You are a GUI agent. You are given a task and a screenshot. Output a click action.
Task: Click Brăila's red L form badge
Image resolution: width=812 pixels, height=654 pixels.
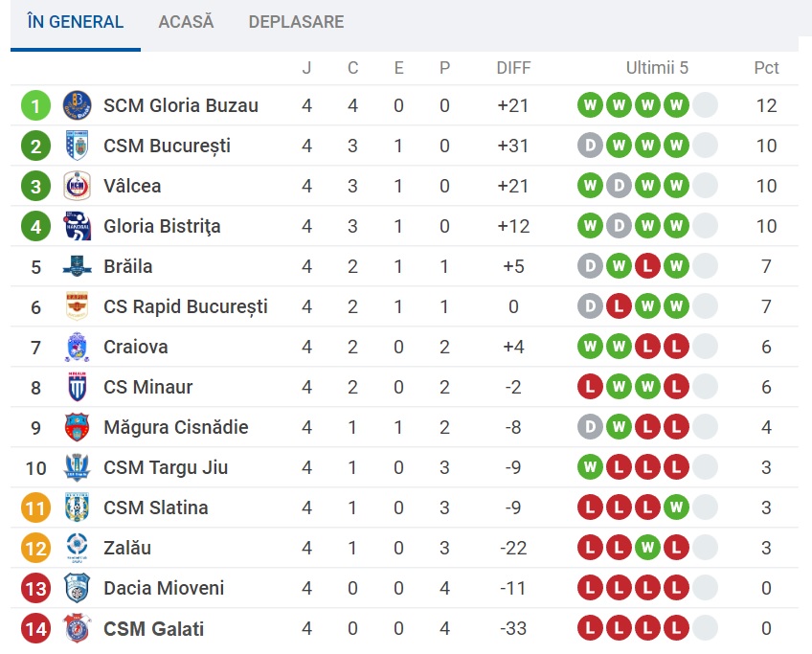click(x=647, y=266)
